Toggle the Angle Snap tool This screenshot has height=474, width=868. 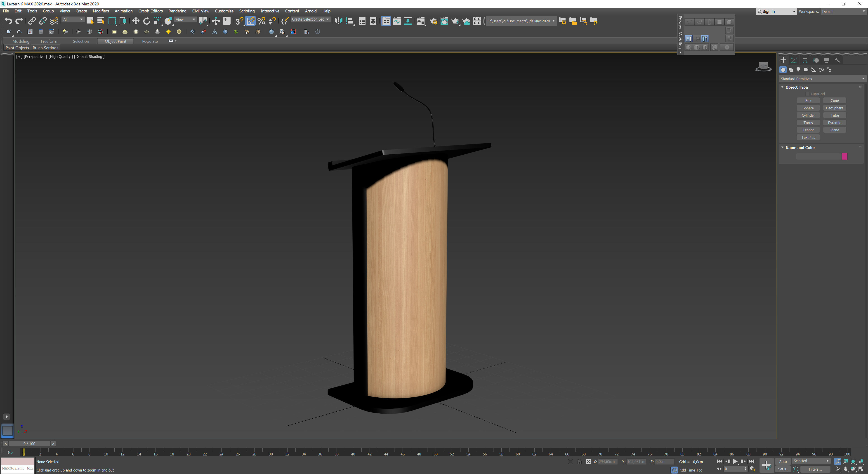point(250,21)
